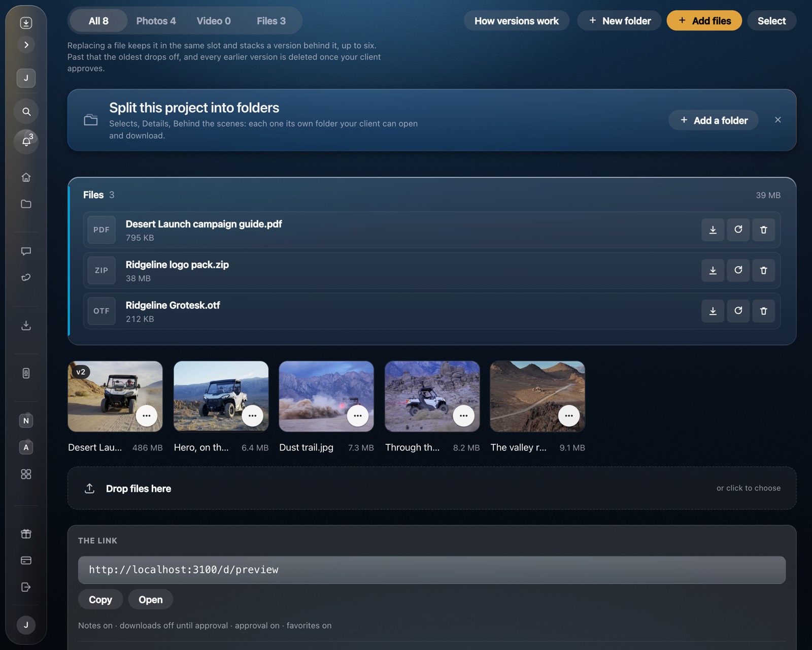Viewport: 812px width, 650px height.
Task: Copy the share link
Action: click(100, 600)
